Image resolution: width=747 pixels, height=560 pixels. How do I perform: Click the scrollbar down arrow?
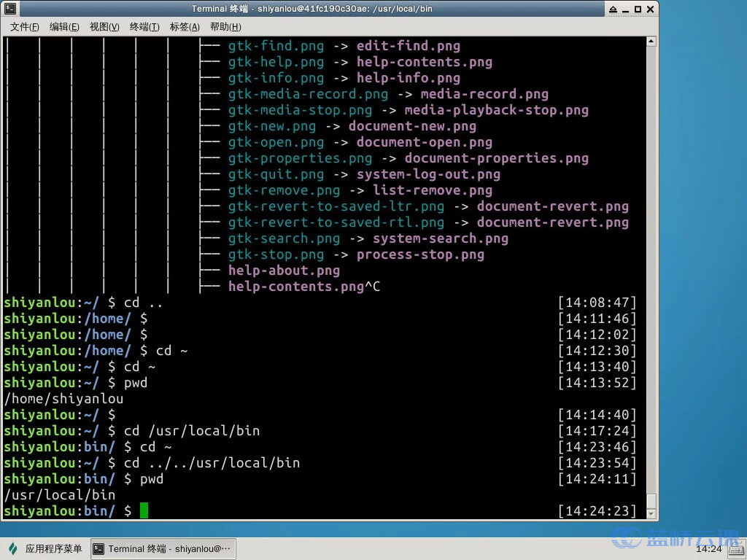(651, 514)
